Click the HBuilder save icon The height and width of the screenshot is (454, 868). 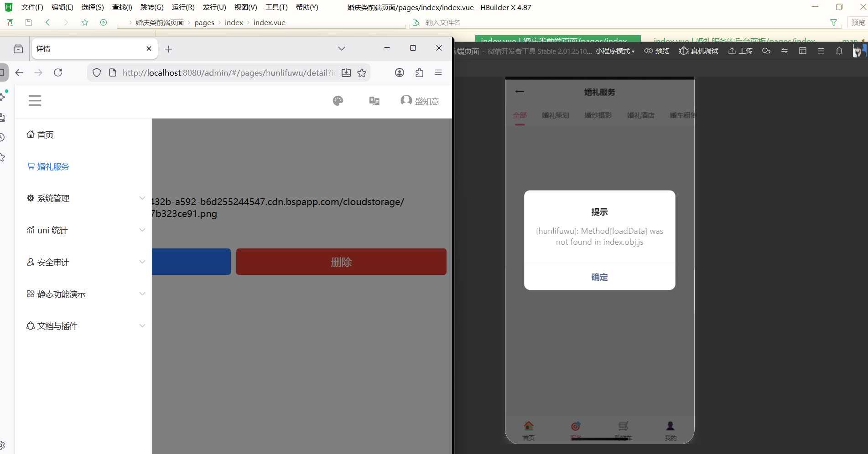coord(29,22)
